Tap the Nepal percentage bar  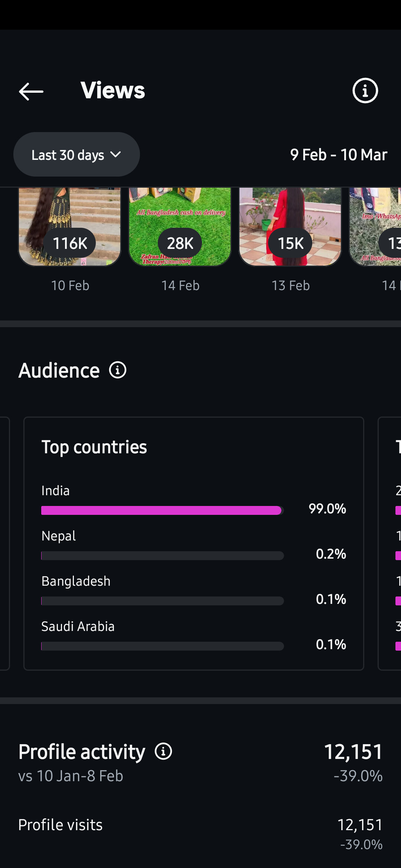pos(162,556)
